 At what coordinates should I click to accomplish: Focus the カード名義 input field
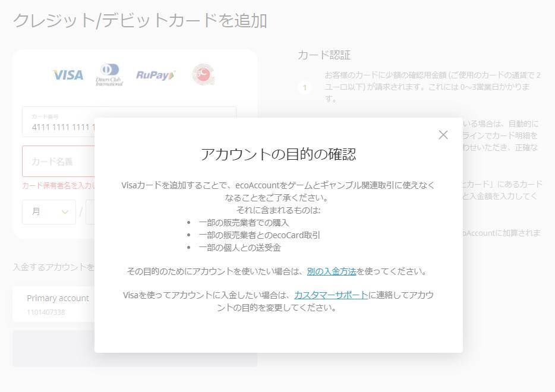pyautogui.click(x=59, y=162)
